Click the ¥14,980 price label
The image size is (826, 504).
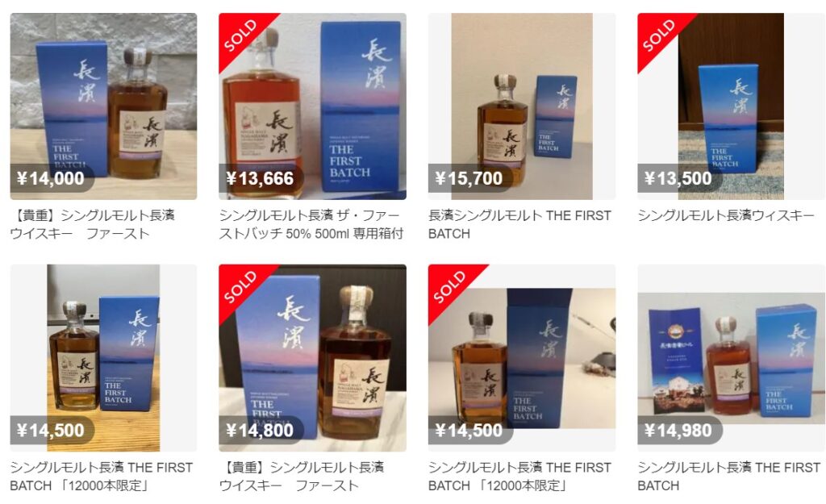pyautogui.click(x=679, y=430)
